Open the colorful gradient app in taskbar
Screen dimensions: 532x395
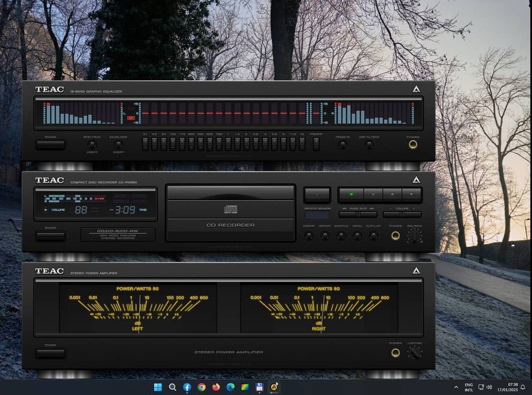245,387
